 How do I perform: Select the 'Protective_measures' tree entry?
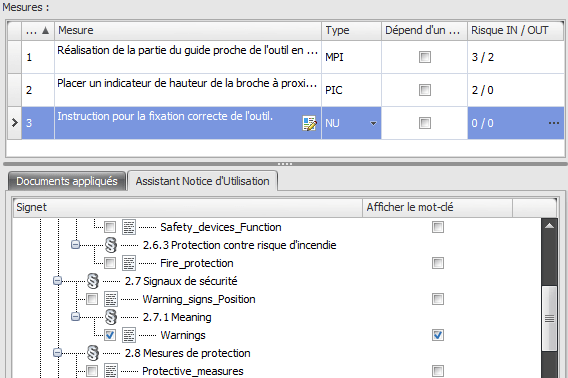pos(193,371)
